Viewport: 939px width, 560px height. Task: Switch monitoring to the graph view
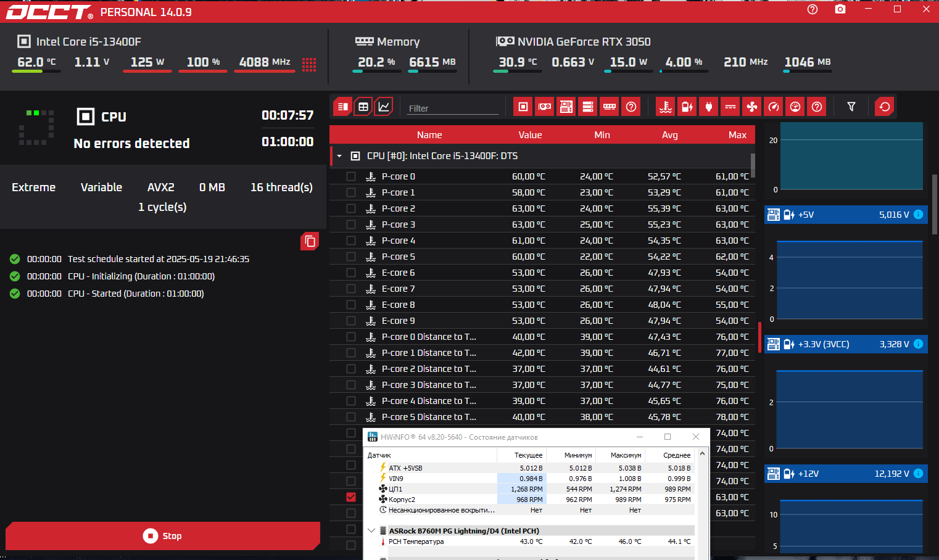(x=384, y=107)
